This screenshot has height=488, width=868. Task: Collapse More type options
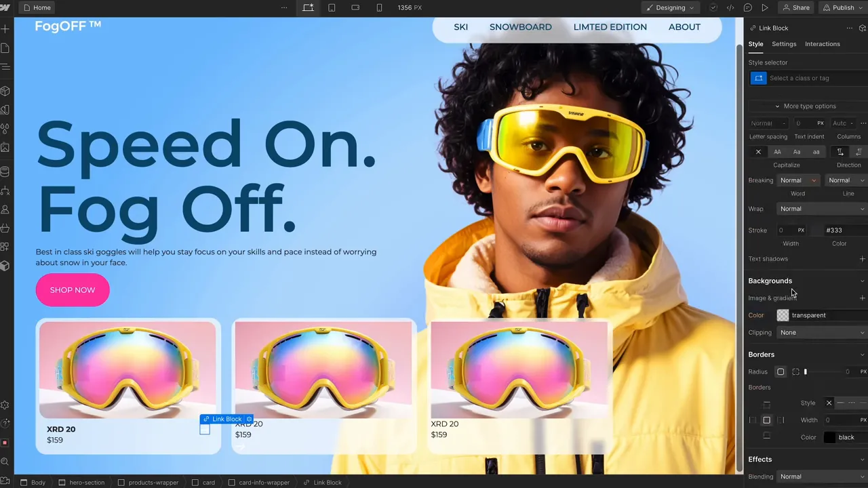pyautogui.click(x=805, y=106)
